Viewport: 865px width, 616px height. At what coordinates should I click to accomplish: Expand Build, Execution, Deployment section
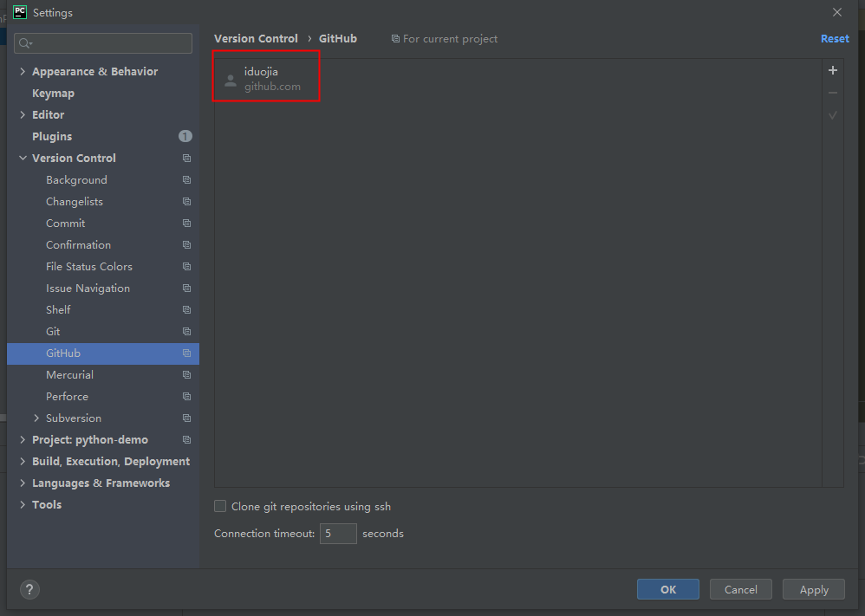pos(23,461)
